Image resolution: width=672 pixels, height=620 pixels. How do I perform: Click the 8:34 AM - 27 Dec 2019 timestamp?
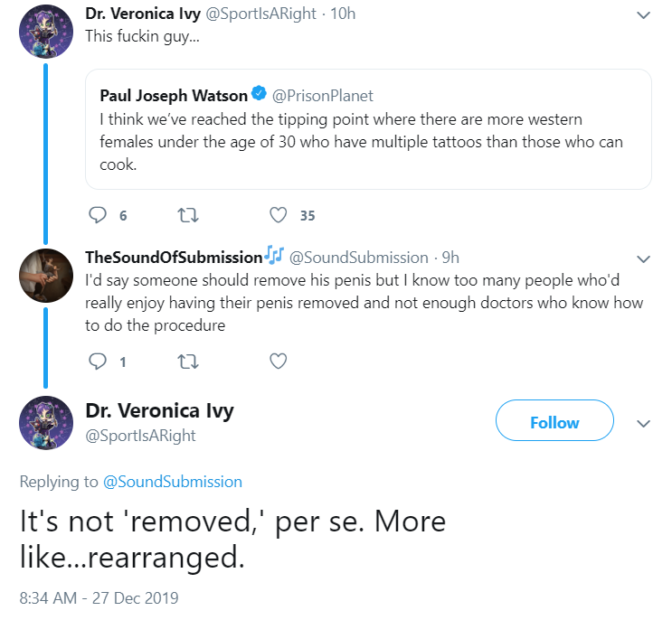[x=99, y=597]
